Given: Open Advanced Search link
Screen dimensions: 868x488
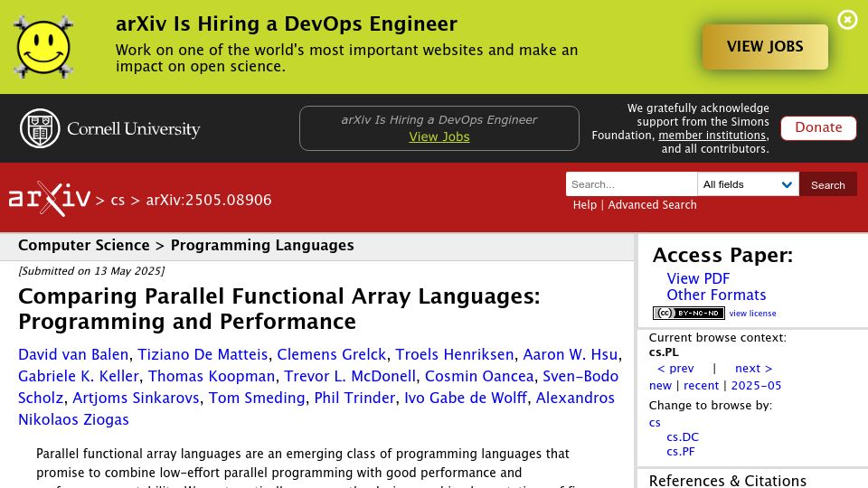Looking at the screenshot, I should click(x=652, y=205).
